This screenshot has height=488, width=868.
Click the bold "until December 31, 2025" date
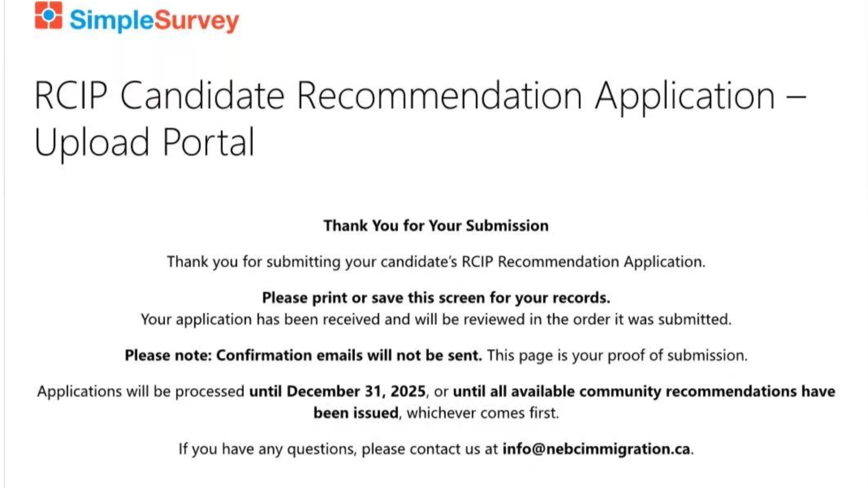pyautogui.click(x=337, y=392)
